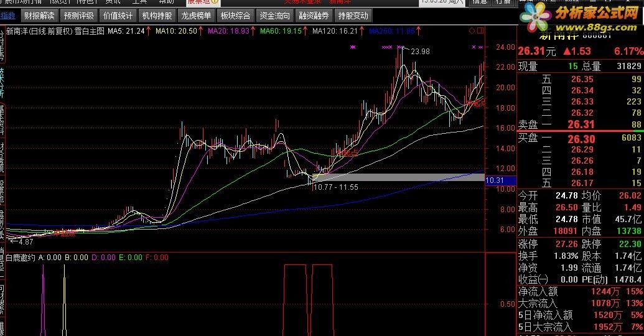
Task: Click buy level one volume 6083
Action: [632, 138]
